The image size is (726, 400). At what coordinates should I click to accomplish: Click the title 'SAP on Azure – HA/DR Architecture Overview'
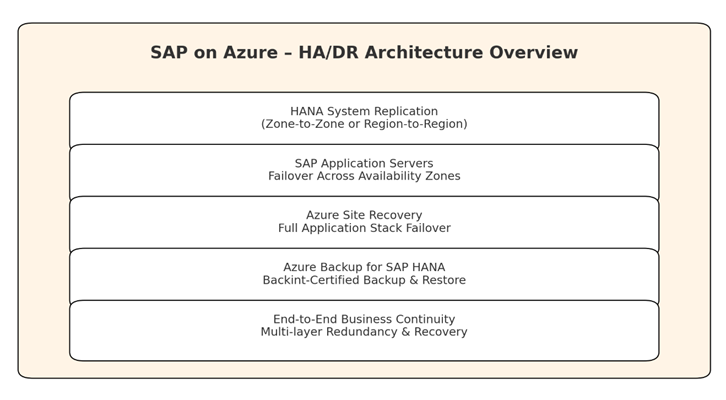point(364,52)
